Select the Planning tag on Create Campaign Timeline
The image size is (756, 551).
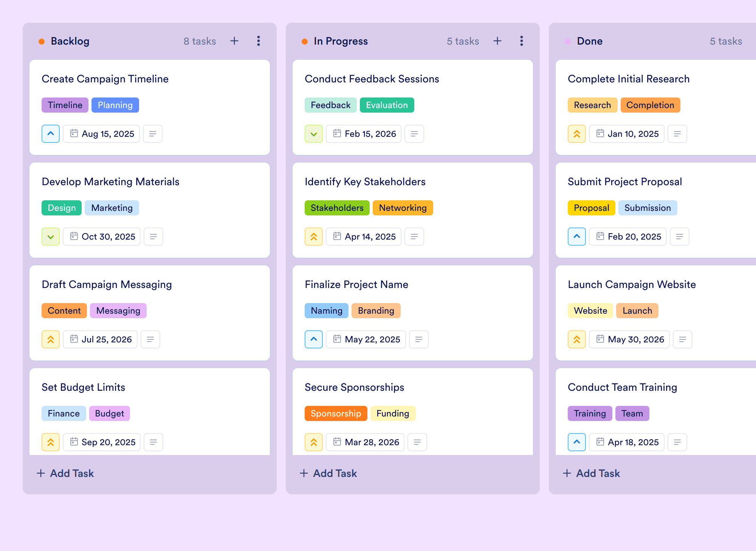[115, 105]
